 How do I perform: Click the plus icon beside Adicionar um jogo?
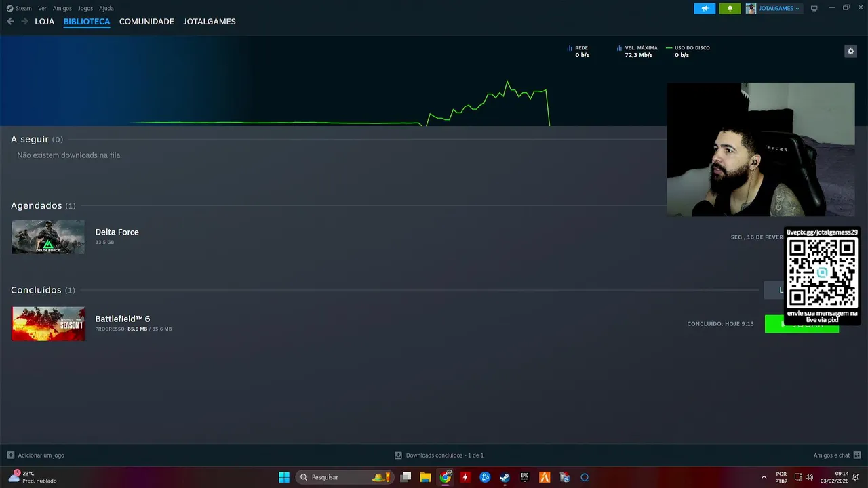10,455
